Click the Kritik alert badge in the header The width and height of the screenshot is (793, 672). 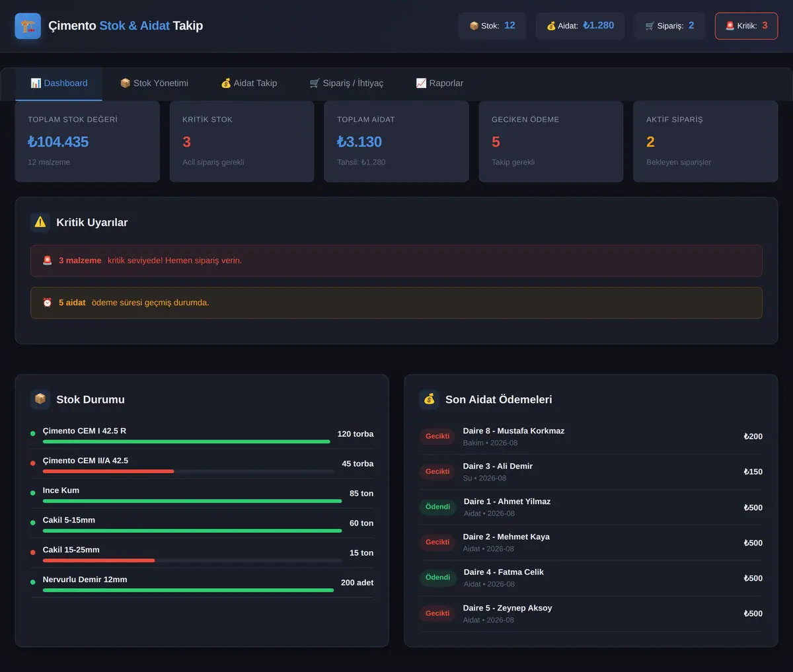click(x=746, y=26)
